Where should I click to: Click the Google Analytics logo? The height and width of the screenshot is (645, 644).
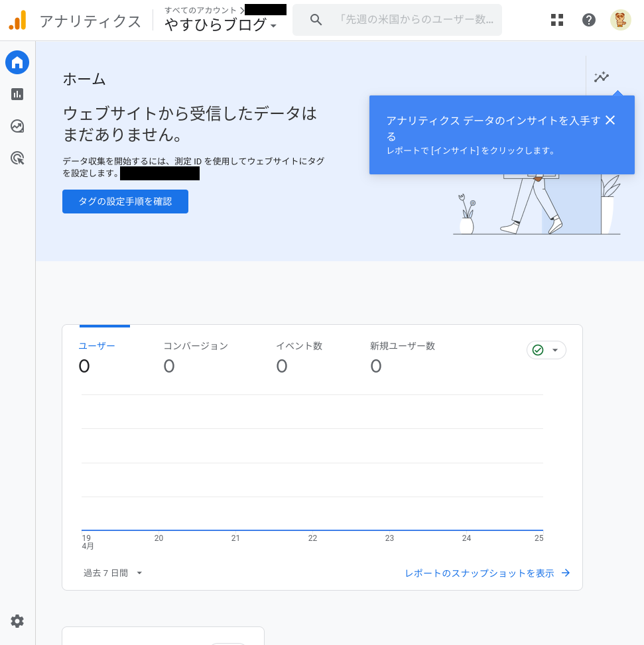click(x=18, y=21)
